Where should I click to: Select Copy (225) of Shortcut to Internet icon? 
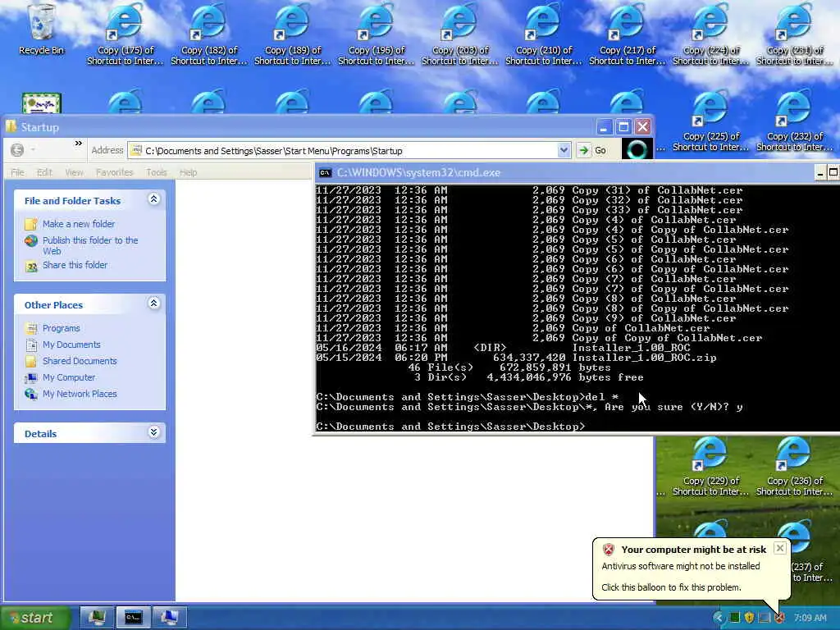710,121
